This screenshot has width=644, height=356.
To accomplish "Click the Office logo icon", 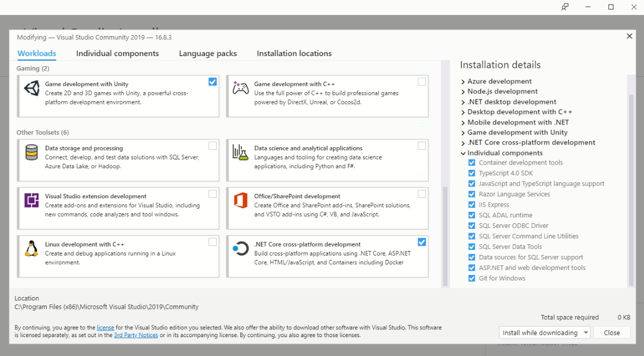I will click(241, 200).
